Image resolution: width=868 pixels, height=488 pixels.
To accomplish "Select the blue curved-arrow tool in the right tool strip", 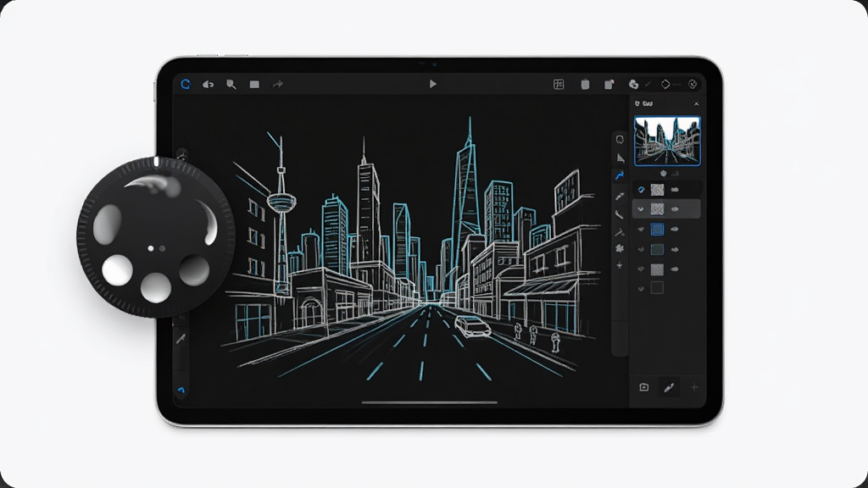I will pos(620,176).
